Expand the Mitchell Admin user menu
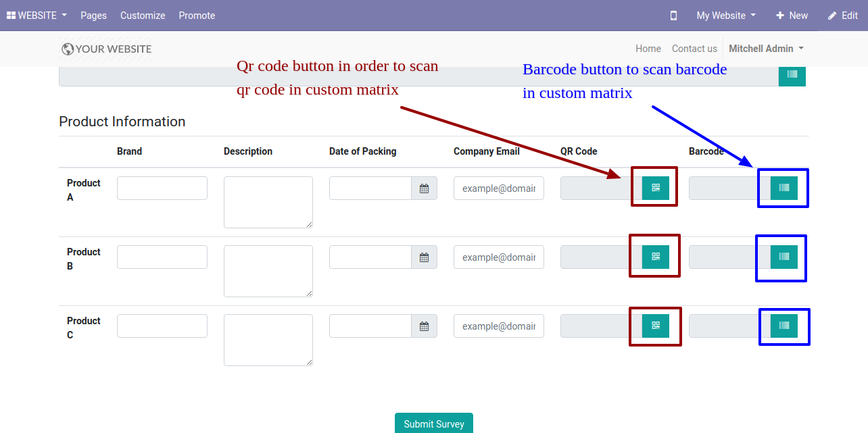Image resolution: width=868 pixels, height=433 pixels. coord(766,49)
